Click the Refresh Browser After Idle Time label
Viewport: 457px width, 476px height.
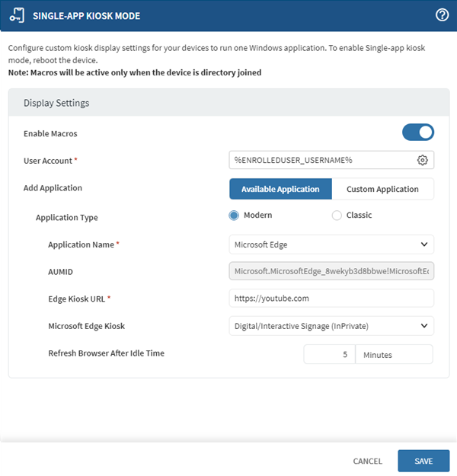(x=106, y=353)
